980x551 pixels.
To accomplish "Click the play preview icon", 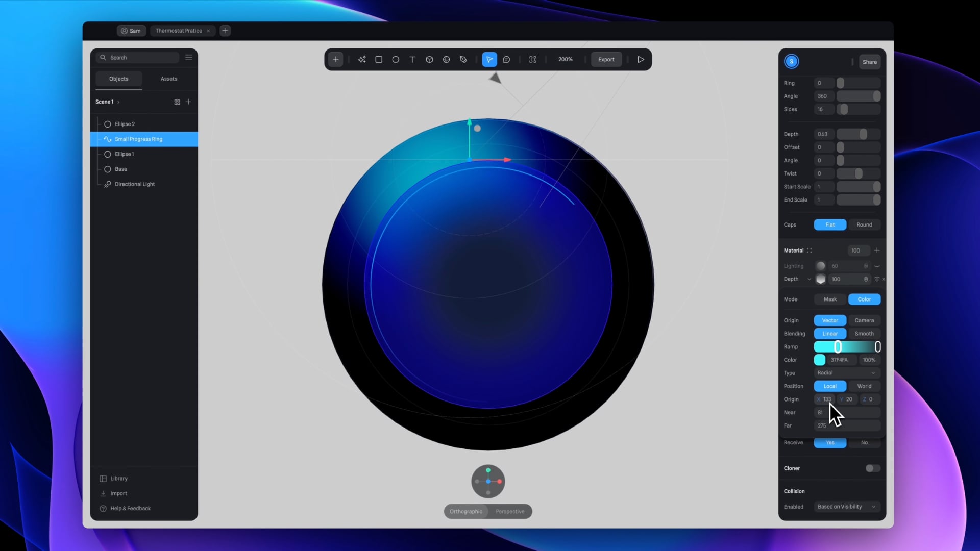I will click(641, 60).
